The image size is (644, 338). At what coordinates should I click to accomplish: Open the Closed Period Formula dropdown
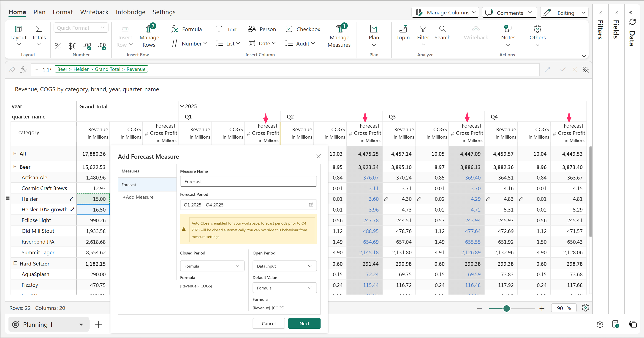point(212,266)
